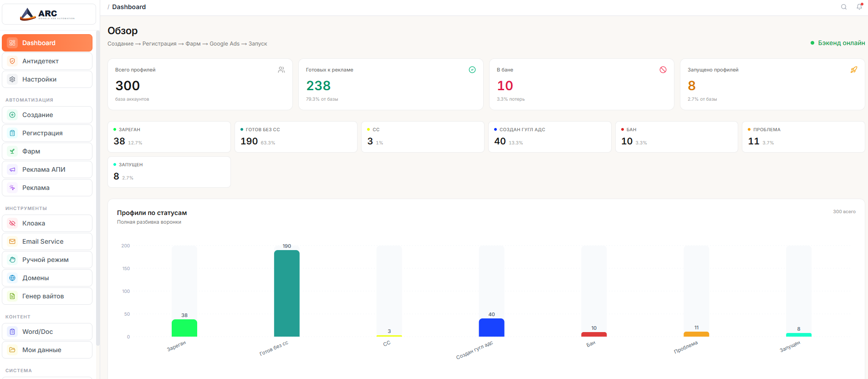Click the В бане 10 card
Viewport: 868px width, 379px height.
coord(582,84)
